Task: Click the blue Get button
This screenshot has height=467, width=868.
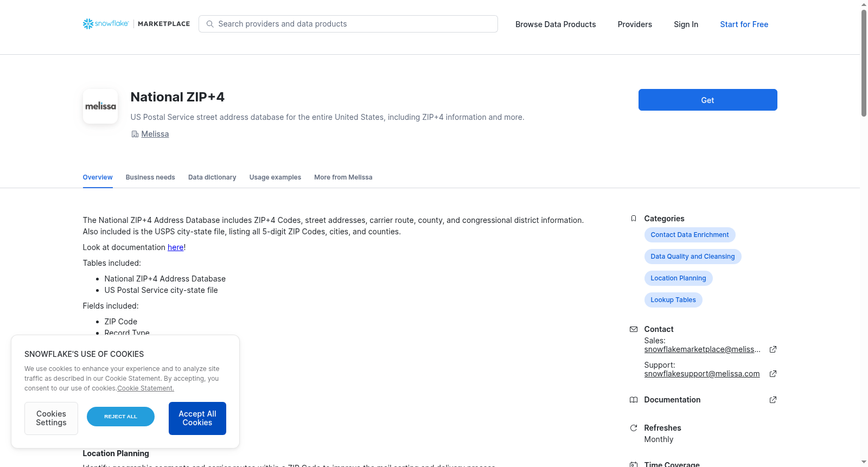Action: (x=708, y=100)
